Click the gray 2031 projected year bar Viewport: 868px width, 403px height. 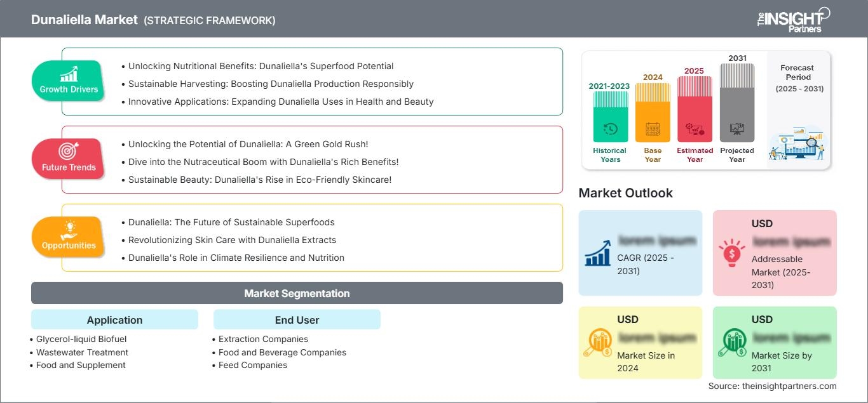pyautogui.click(x=737, y=105)
